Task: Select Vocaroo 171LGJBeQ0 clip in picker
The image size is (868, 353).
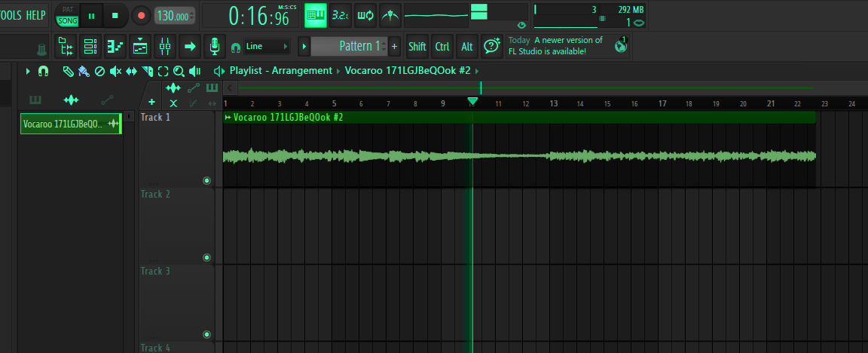Action: pos(71,124)
